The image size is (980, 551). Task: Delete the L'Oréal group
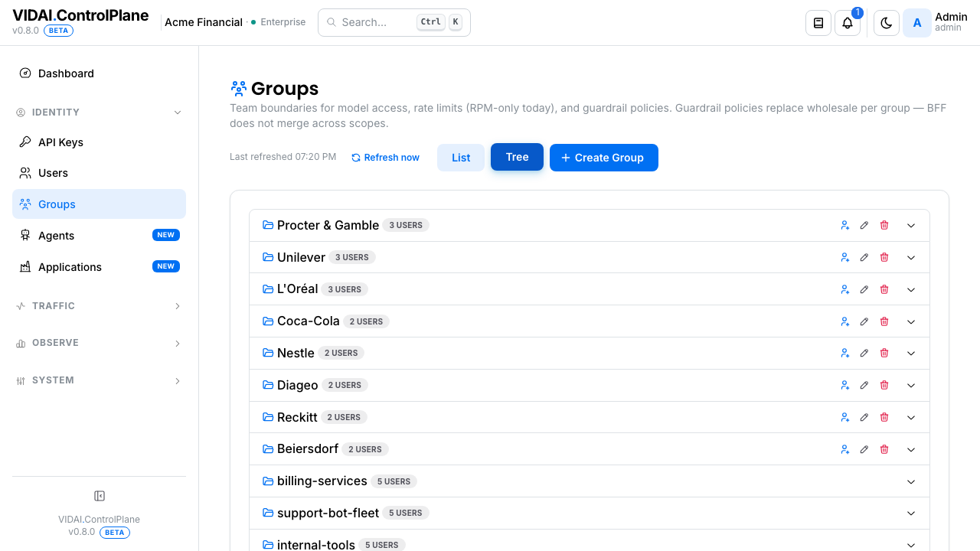tap(884, 289)
